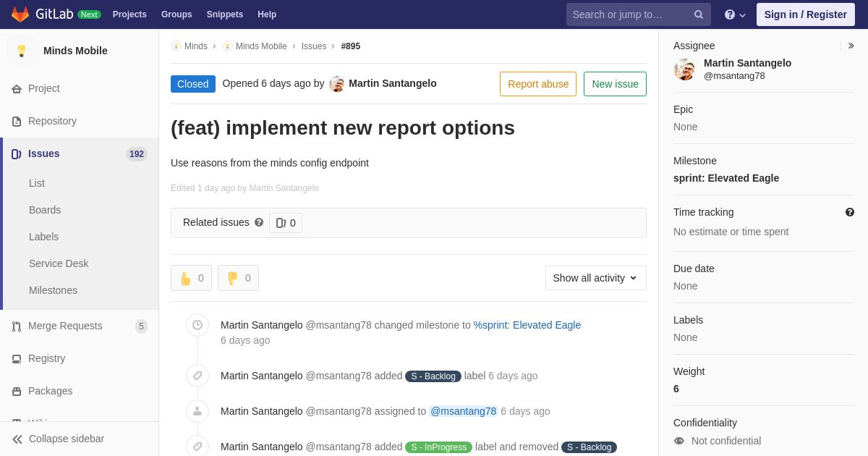
Task: Click Minds group icon in breadcrumb
Action: click(176, 46)
